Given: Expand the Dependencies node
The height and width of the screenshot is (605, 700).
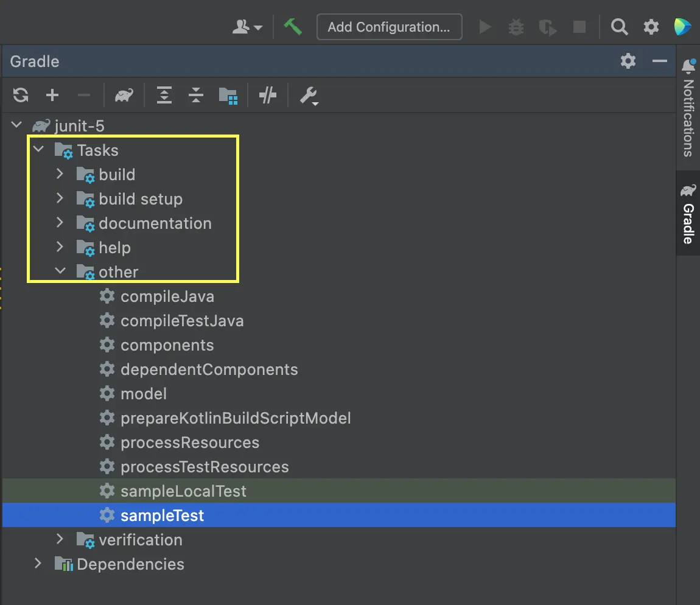Looking at the screenshot, I should (38, 564).
